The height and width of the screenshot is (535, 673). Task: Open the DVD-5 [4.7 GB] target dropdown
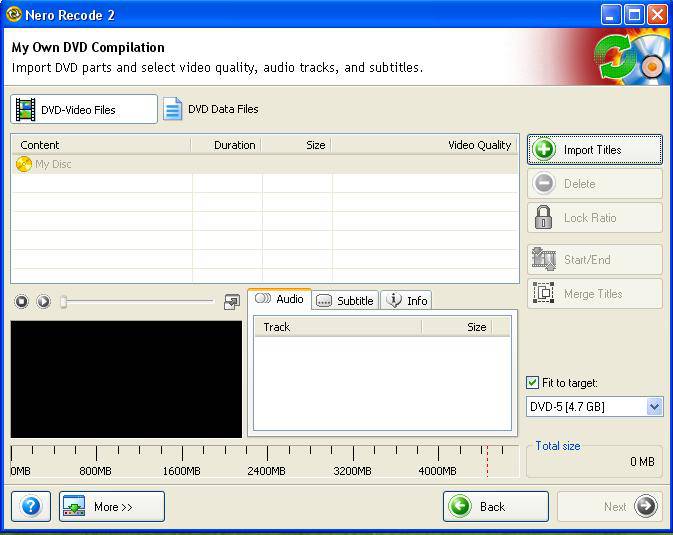click(654, 407)
